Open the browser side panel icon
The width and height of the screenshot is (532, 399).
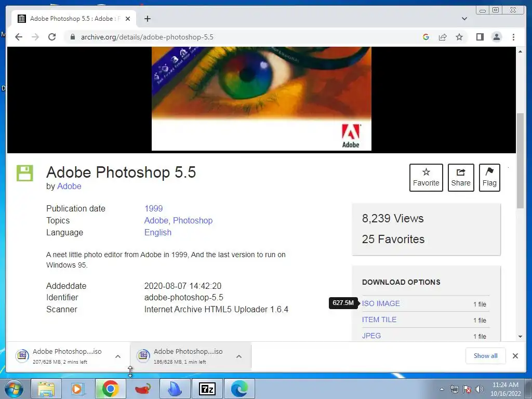(x=480, y=37)
